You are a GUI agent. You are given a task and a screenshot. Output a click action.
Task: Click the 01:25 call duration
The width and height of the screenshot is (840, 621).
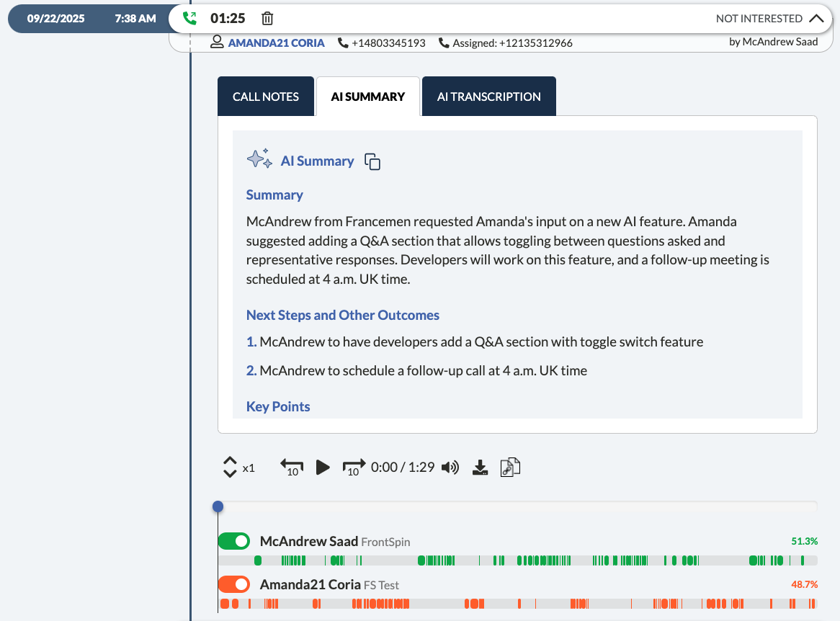(x=228, y=19)
